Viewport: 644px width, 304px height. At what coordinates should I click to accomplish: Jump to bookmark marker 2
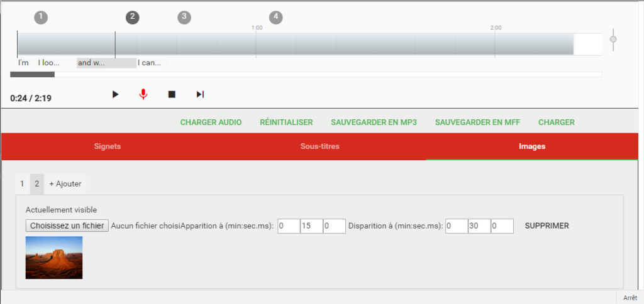(x=133, y=17)
